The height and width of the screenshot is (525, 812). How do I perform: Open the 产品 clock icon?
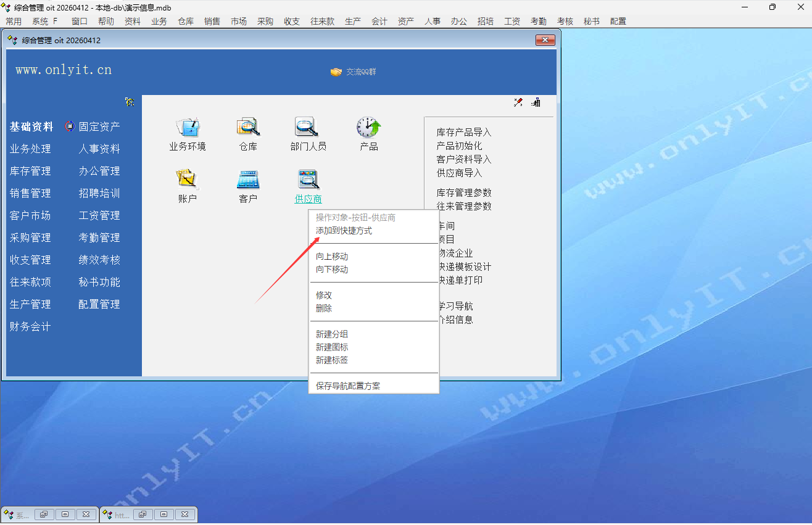[x=368, y=127]
